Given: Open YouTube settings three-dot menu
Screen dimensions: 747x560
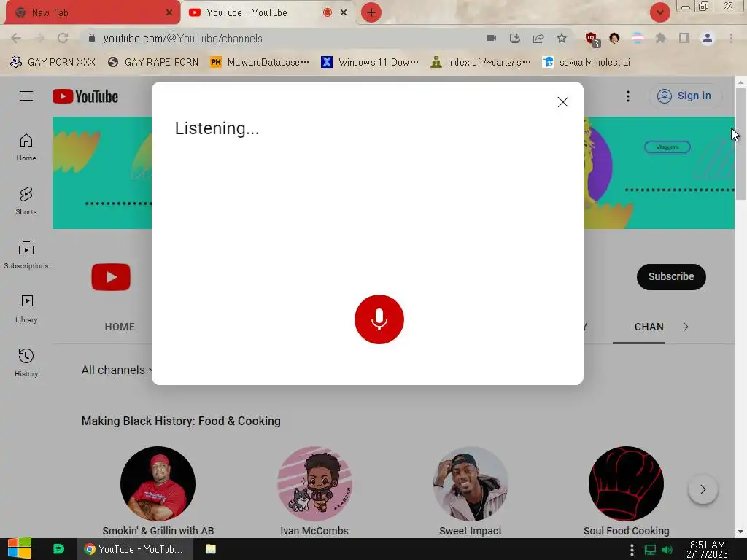Looking at the screenshot, I should tap(628, 96).
